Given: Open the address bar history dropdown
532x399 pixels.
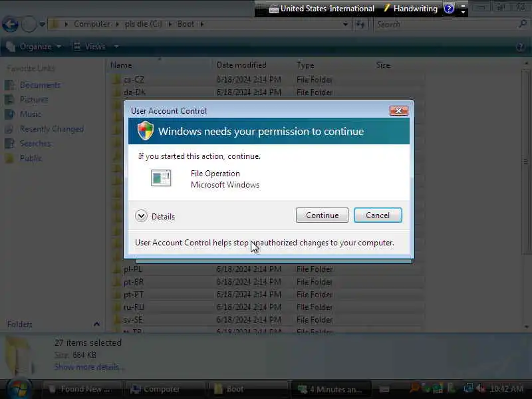Looking at the screenshot, I should pos(345,25).
